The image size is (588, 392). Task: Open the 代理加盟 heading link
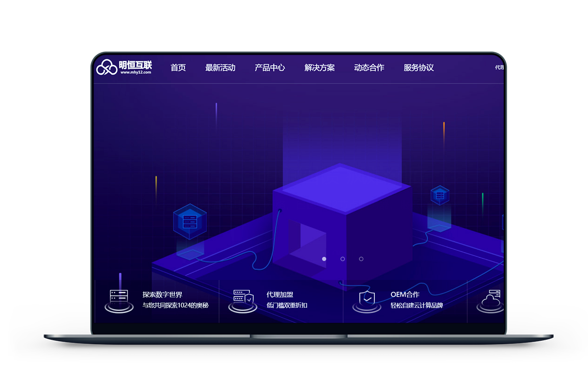pyautogui.click(x=280, y=294)
